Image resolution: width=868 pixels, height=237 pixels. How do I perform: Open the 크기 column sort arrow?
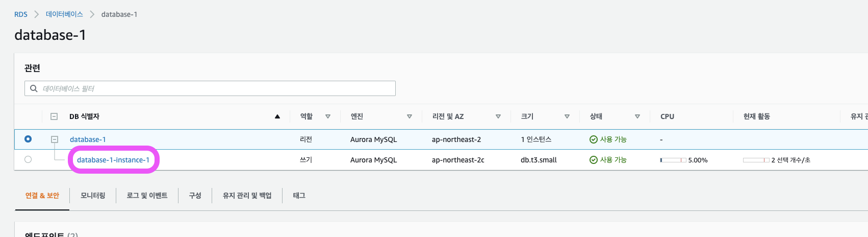(567, 116)
